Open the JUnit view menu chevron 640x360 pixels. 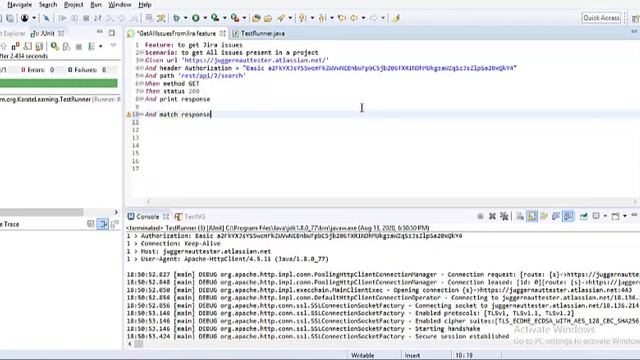113,46
